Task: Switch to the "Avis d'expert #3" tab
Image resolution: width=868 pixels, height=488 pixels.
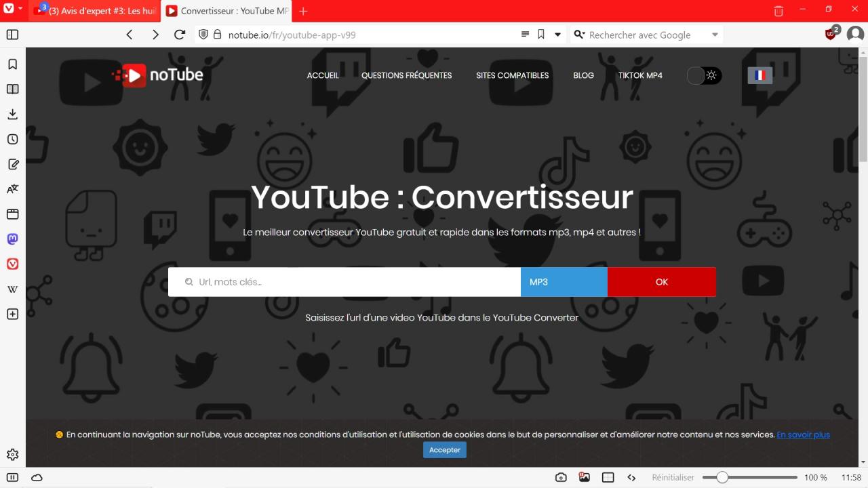Action: (x=96, y=11)
